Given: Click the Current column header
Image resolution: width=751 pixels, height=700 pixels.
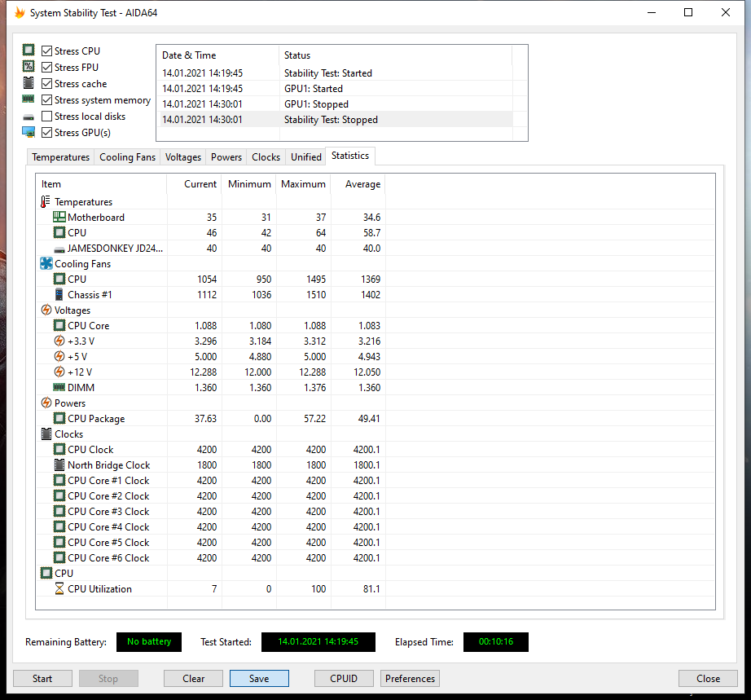Looking at the screenshot, I should point(194,184).
